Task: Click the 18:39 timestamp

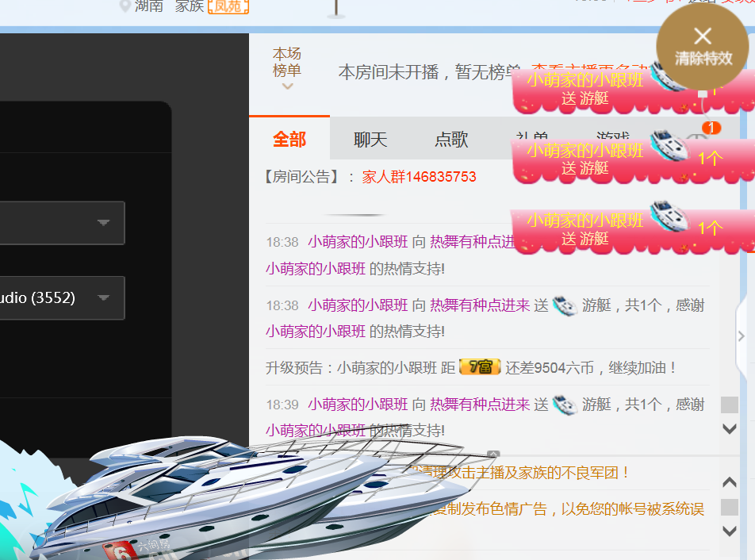Action: (282, 405)
